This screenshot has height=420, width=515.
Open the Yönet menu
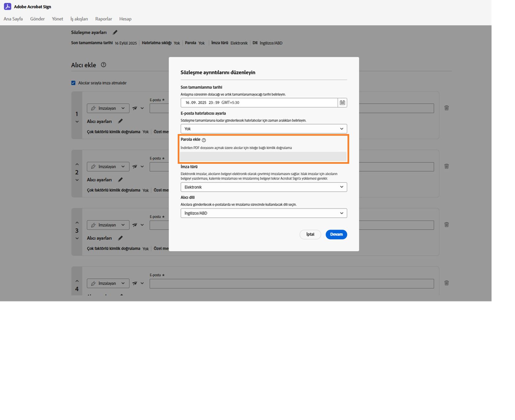[x=57, y=19]
